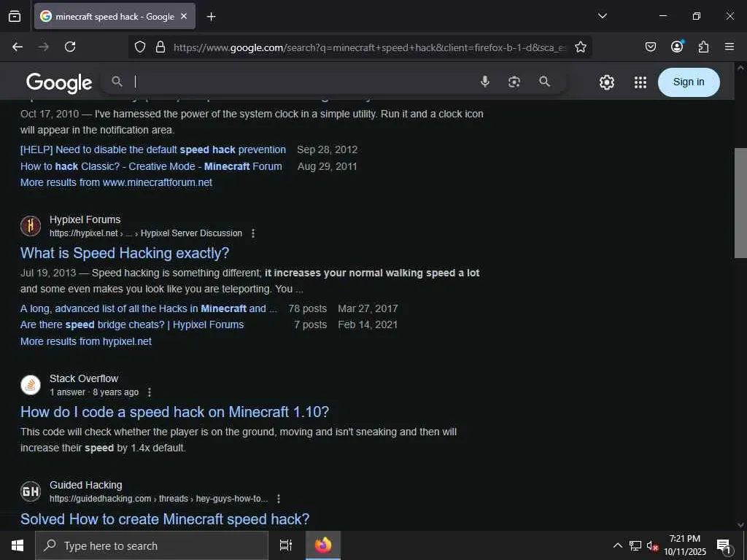
Task: Close the minecraft speed hack tab
Action: coord(184,16)
